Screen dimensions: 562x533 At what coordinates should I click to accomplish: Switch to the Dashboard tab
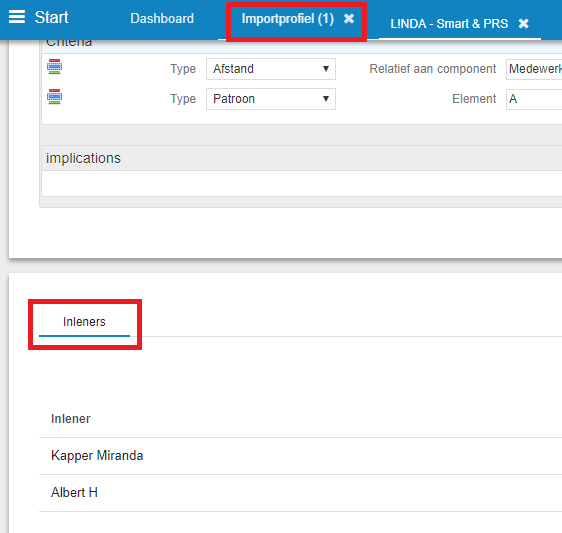click(x=162, y=18)
